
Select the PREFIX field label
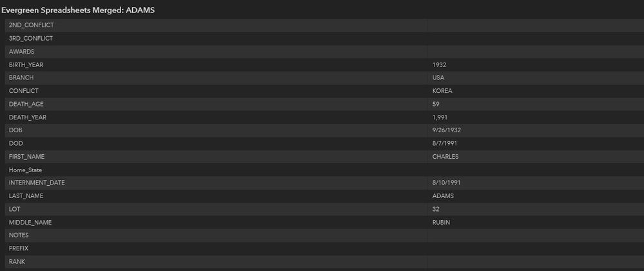click(x=19, y=248)
